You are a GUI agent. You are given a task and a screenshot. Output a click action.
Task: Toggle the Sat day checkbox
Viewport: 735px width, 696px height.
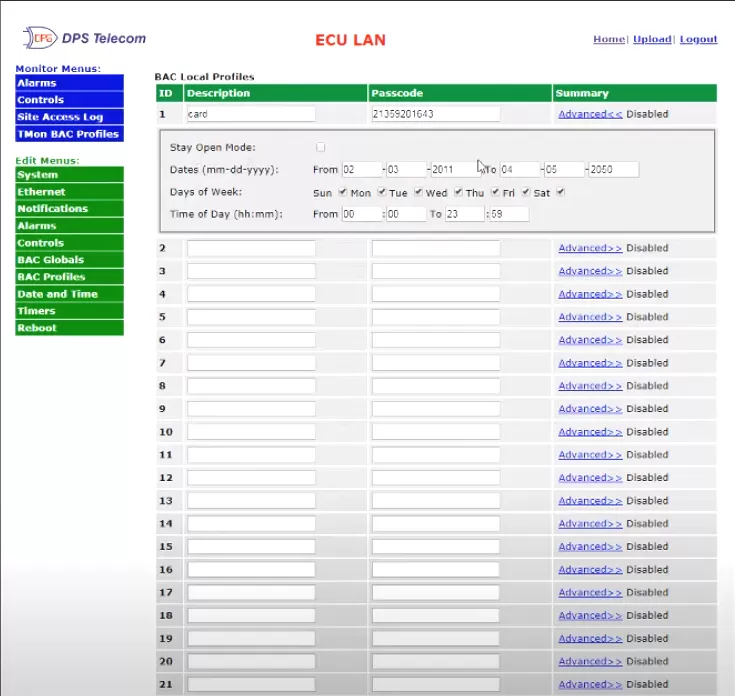[560, 192]
